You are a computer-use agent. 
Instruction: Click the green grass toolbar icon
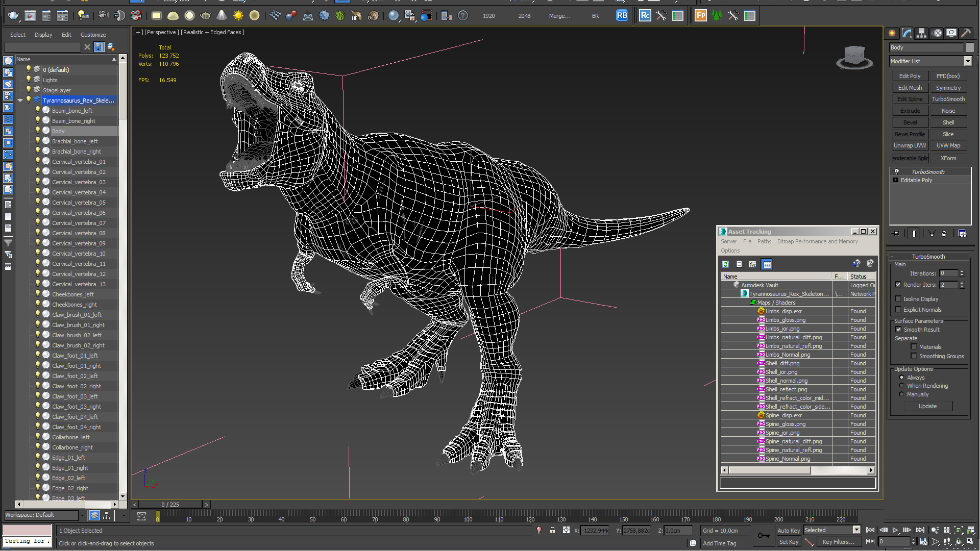(x=340, y=16)
